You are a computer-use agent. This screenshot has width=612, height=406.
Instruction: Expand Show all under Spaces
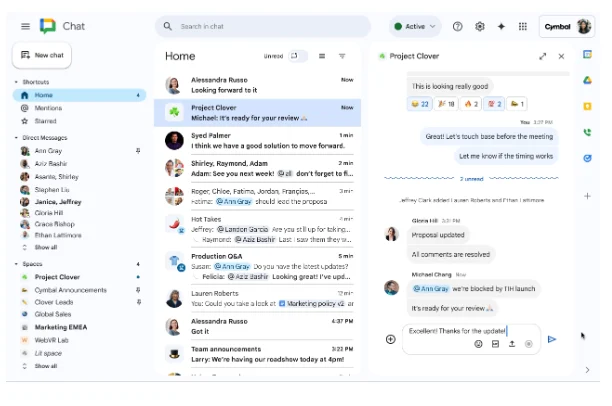[x=45, y=366]
